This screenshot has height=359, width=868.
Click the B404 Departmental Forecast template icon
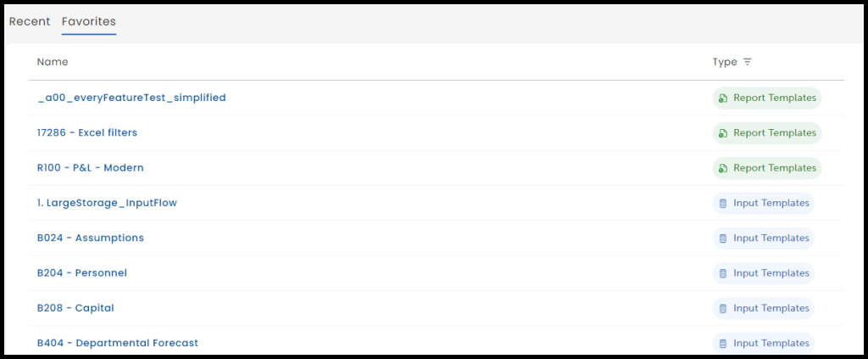pos(723,344)
